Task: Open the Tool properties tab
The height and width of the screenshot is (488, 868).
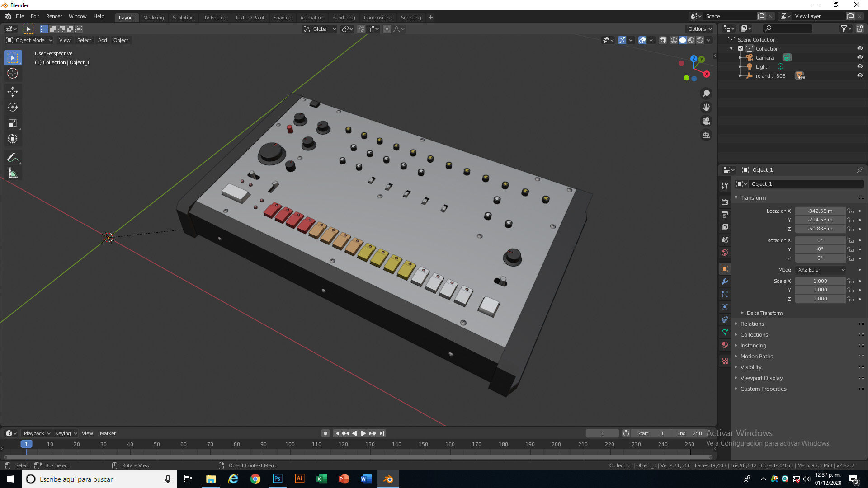Action: [725, 186]
